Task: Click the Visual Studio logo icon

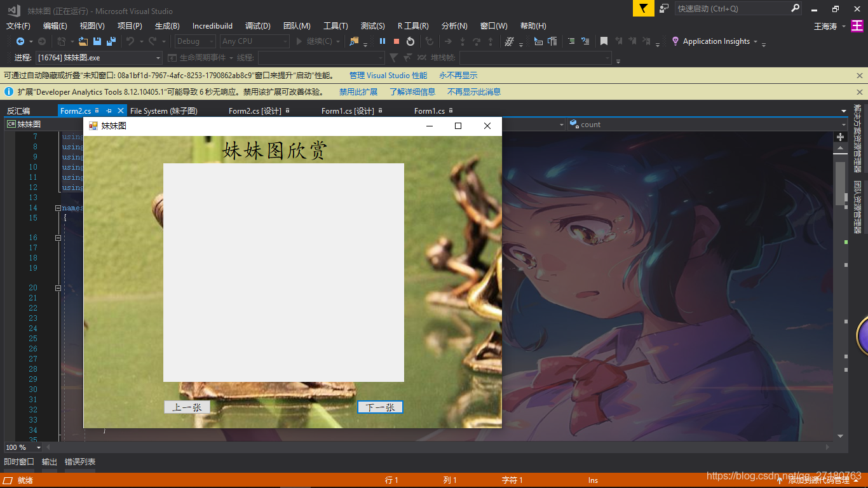Action: click(14, 10)
